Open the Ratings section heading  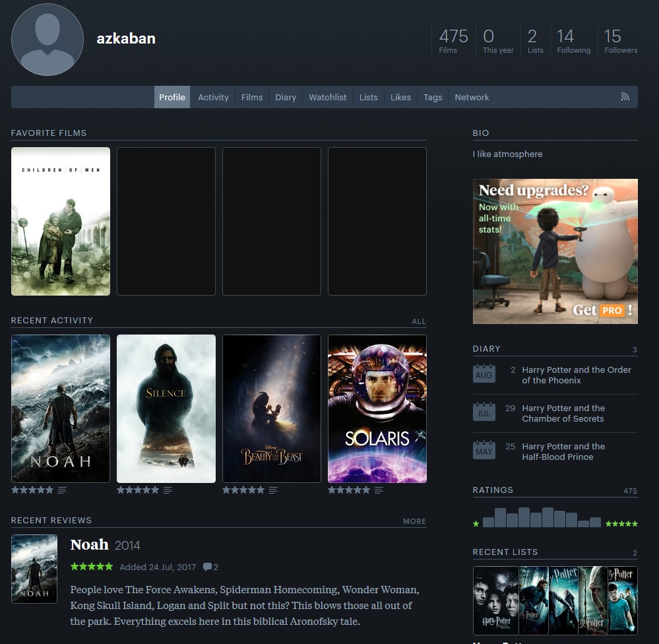(493, 490)
